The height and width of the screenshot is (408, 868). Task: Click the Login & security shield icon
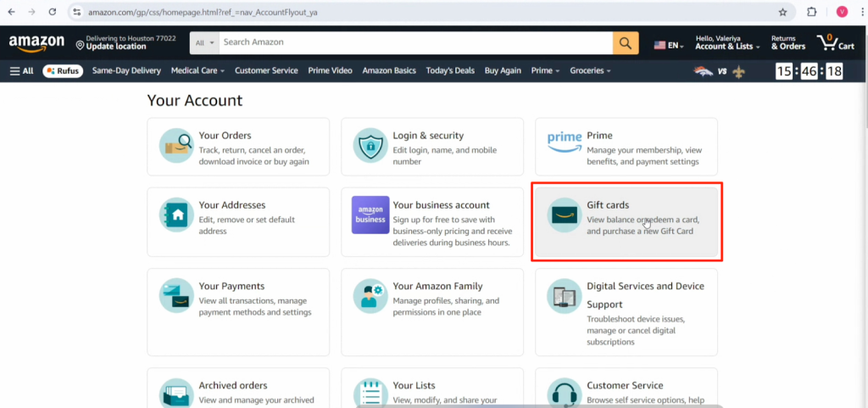[x=370, y=147]
